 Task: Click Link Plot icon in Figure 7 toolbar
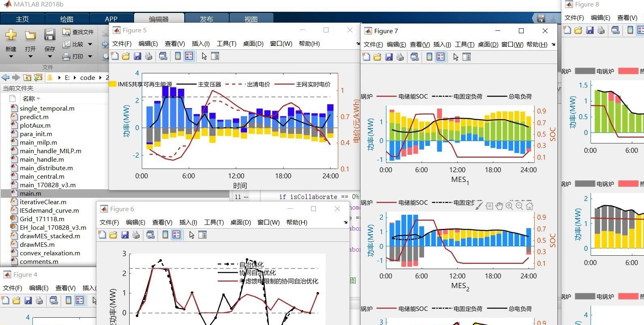pos(414,57)
